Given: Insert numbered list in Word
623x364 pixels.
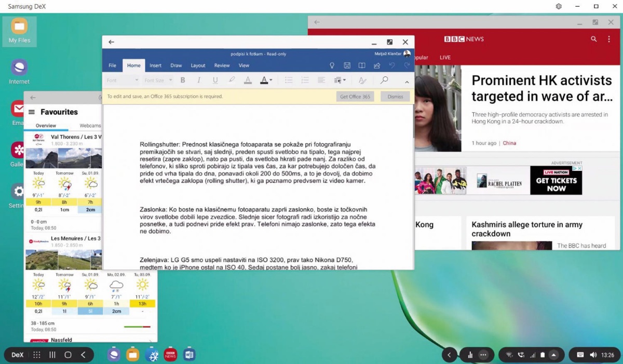Looking at the screenshot, I should coord(305,80).
